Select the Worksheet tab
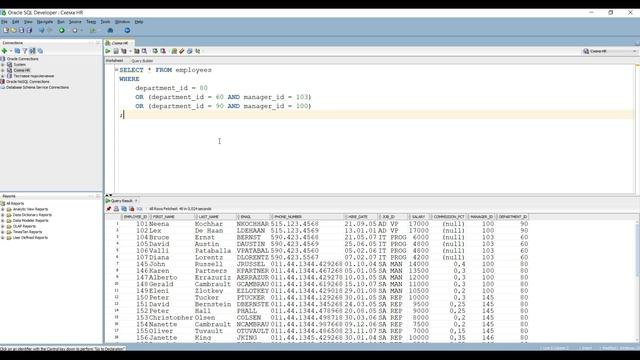640x360 pixels. tap(114, 60)
